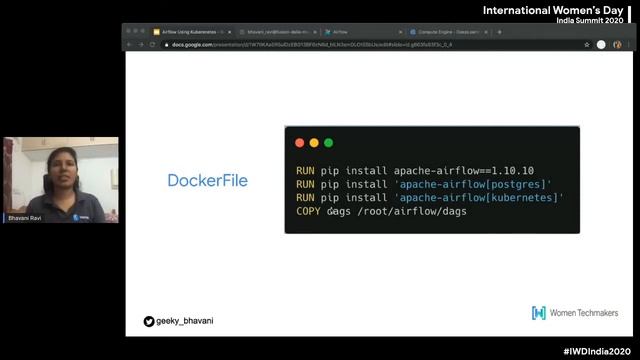The width and height of the screenshot is (640, 360).
Task: Click the DockerFile slide heading
Action: click(x=207, y=180)
